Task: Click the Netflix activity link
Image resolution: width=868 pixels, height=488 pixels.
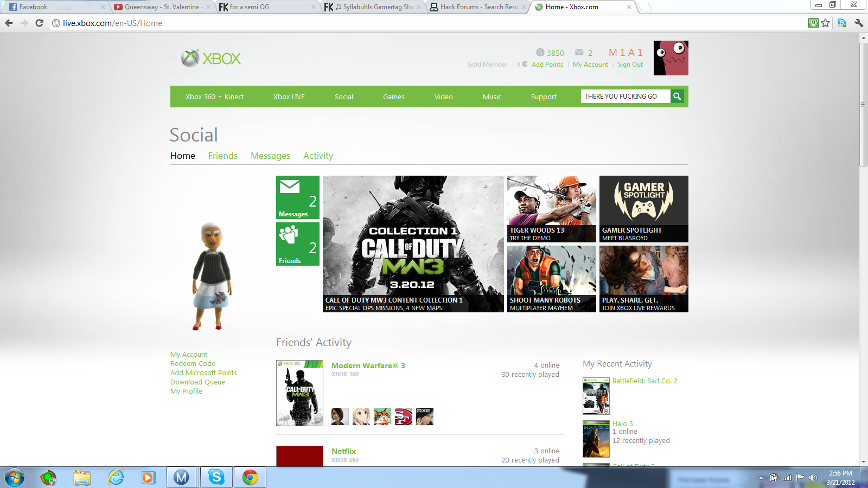Action: click(x=344, y=451)
